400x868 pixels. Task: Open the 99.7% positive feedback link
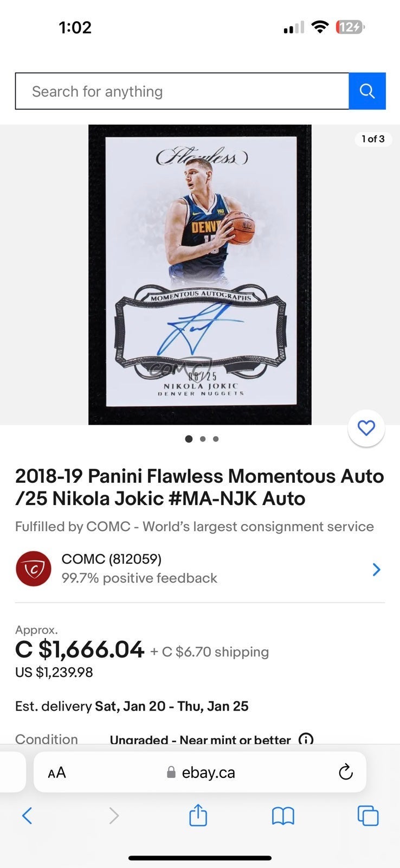coord(139,578)
